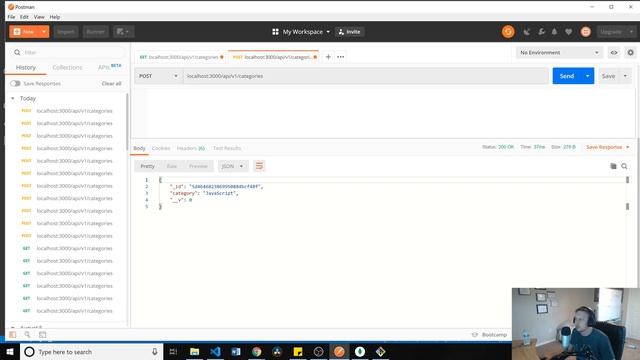Click the open new window icon
This screenshot has height=360, width=640.
123,32
